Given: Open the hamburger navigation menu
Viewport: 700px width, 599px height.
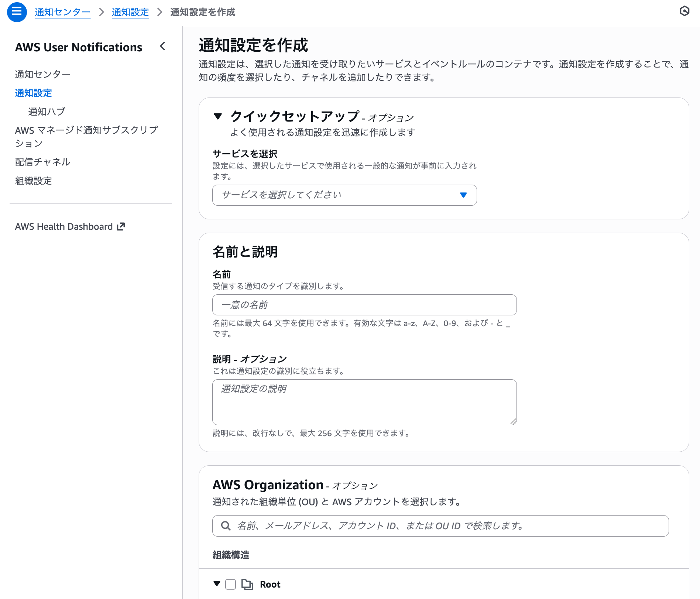Looking at the screenshot, I should tap(17, 11).
